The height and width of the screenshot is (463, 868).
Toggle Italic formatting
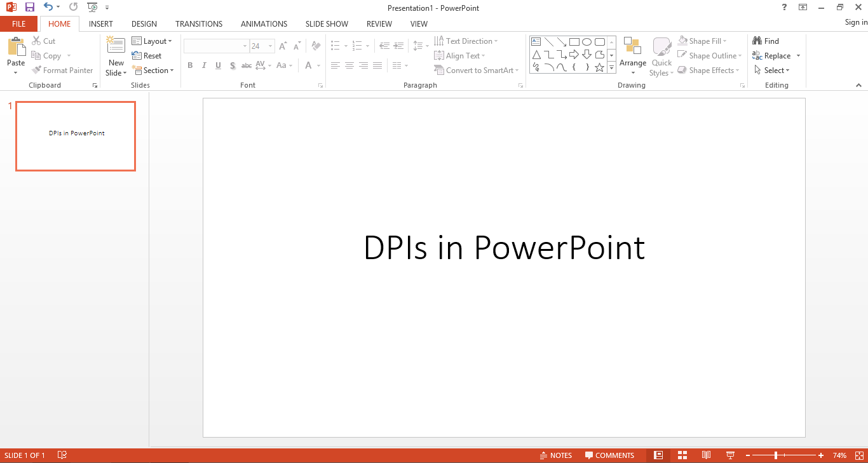tap(204, 65)
